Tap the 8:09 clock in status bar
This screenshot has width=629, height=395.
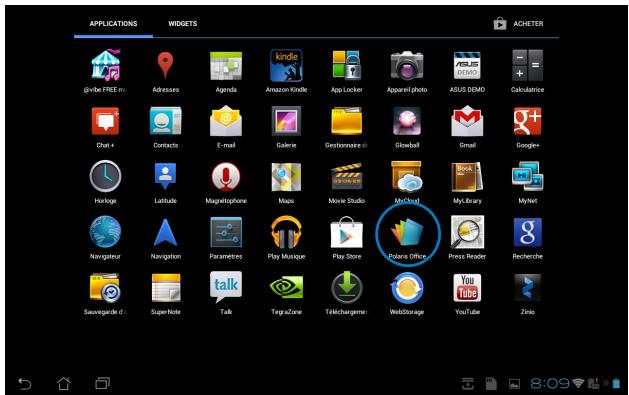550,384
